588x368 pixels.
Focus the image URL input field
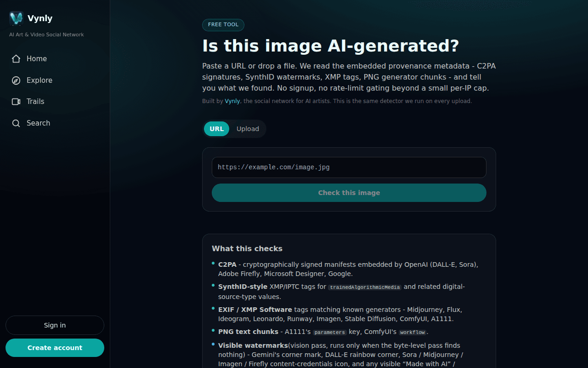coord(349,167)
